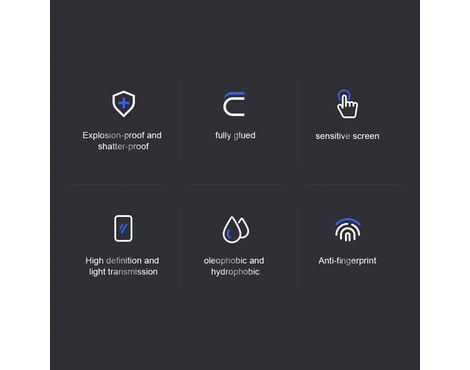Click the blue arc above the fingerprint
Screen dimensions: 470x370
348,221
